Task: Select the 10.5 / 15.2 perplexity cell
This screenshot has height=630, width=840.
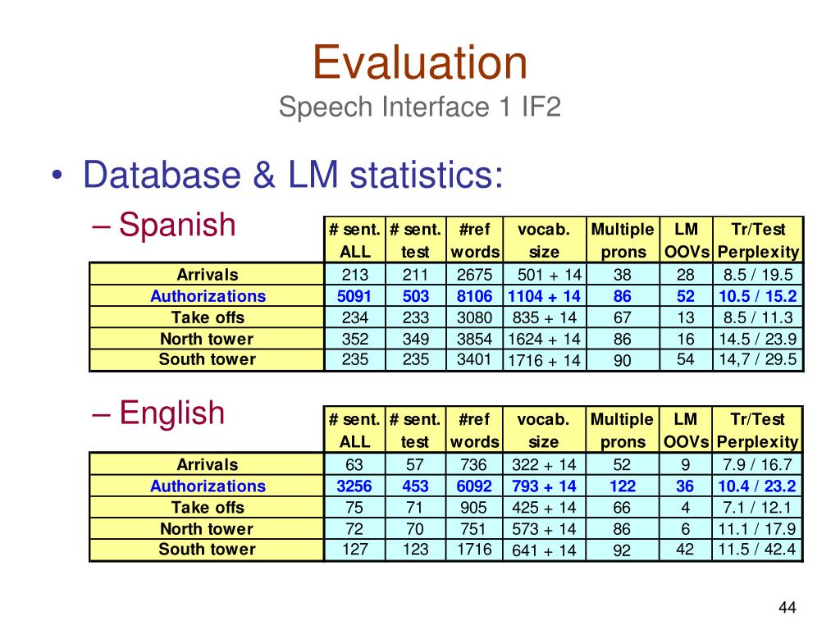Action: 757,295
